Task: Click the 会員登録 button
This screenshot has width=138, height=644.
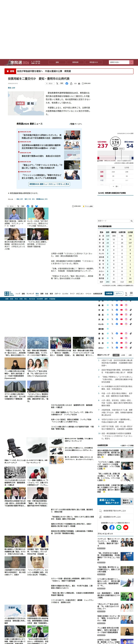Action: 109,293
